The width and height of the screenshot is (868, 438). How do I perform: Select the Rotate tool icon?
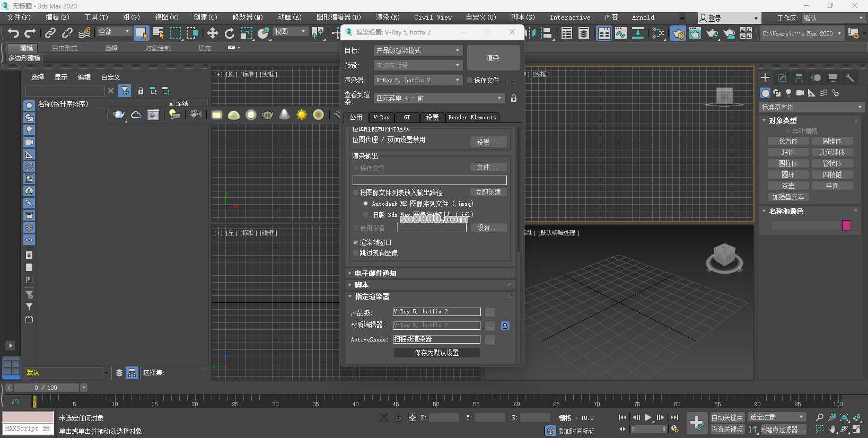click(x=229, y=33)
